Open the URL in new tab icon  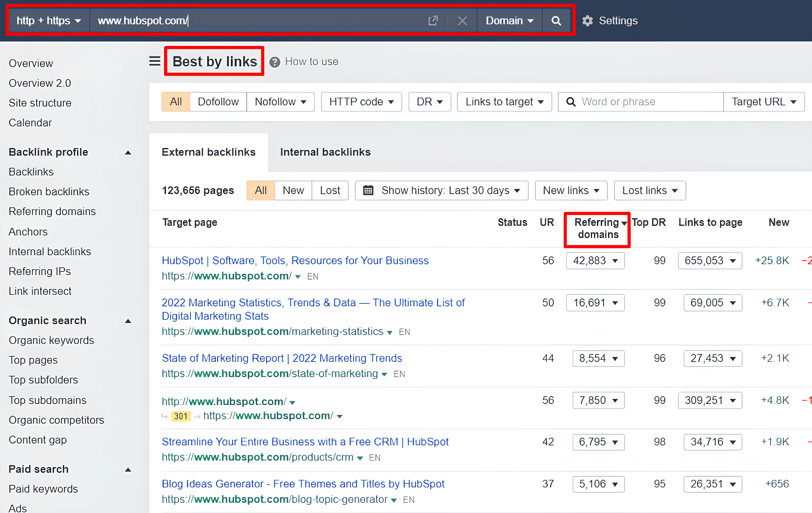tap(433, 21)
